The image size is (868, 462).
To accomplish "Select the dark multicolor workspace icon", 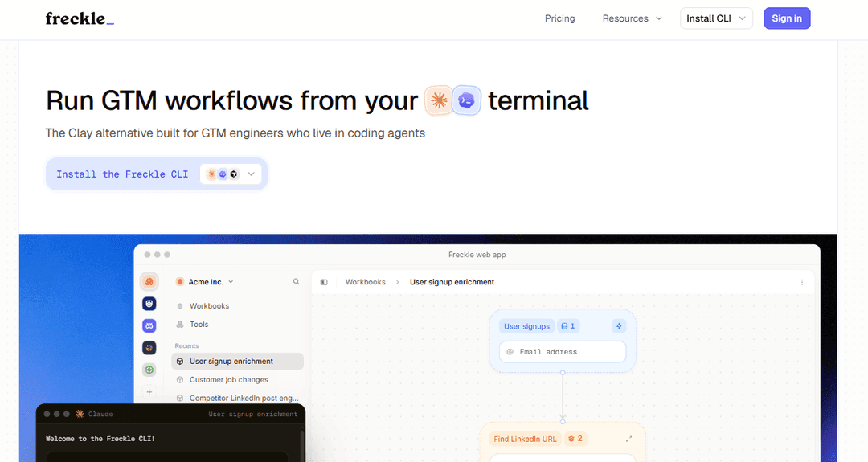I will point(149,347).
